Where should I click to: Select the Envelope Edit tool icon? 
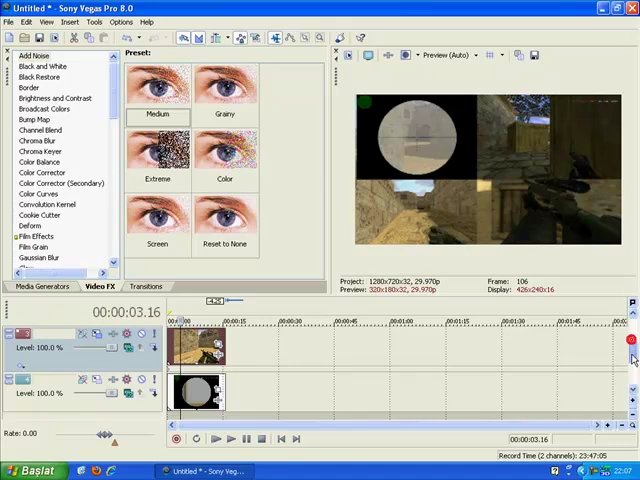(290, 38)
